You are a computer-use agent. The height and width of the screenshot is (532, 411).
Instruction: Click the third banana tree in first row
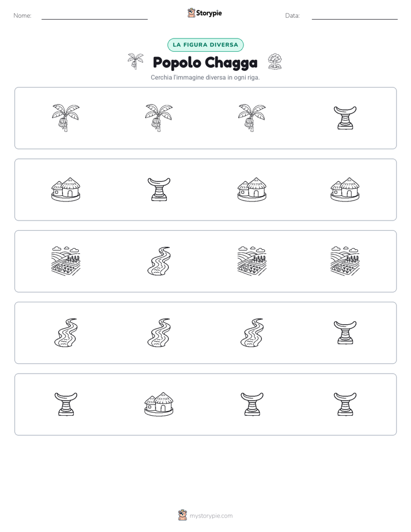click(252, 118)
